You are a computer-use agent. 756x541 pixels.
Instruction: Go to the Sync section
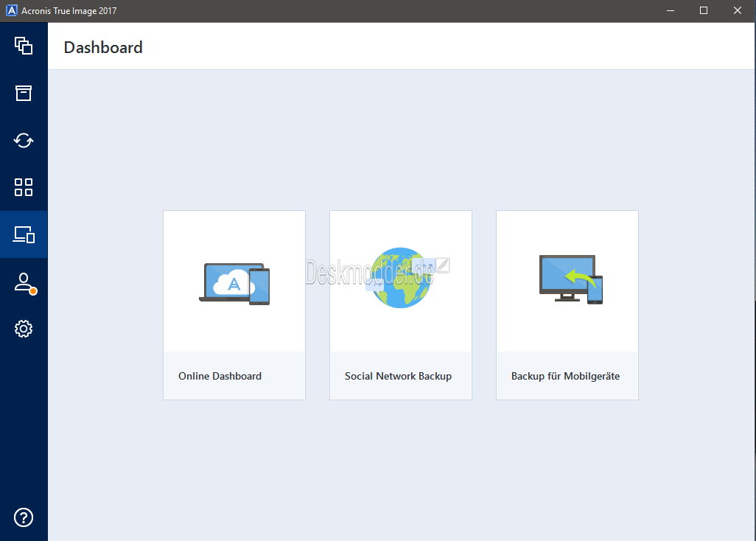[24, 140]
